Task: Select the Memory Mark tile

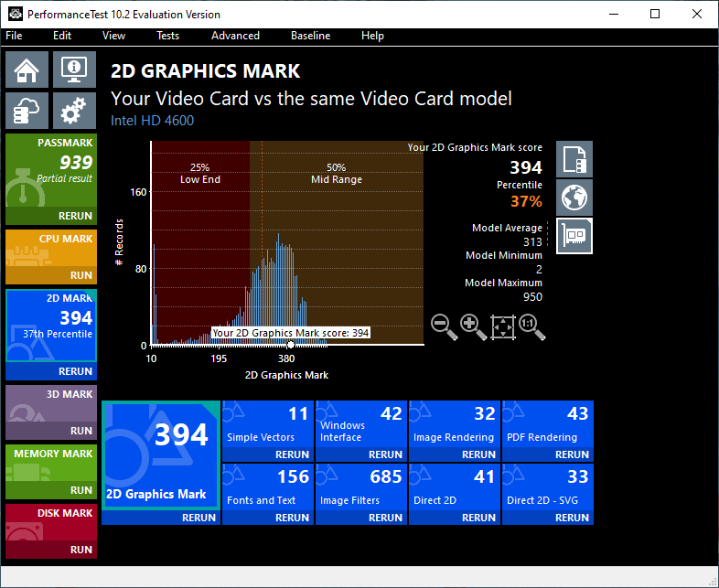Action: pyautogui.click(x=51, y=463)
